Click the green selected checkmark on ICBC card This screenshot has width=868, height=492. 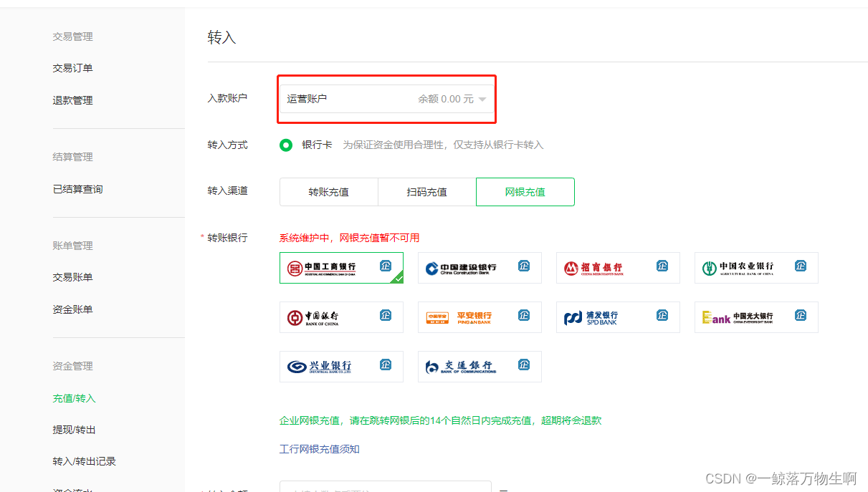[398, 278]
